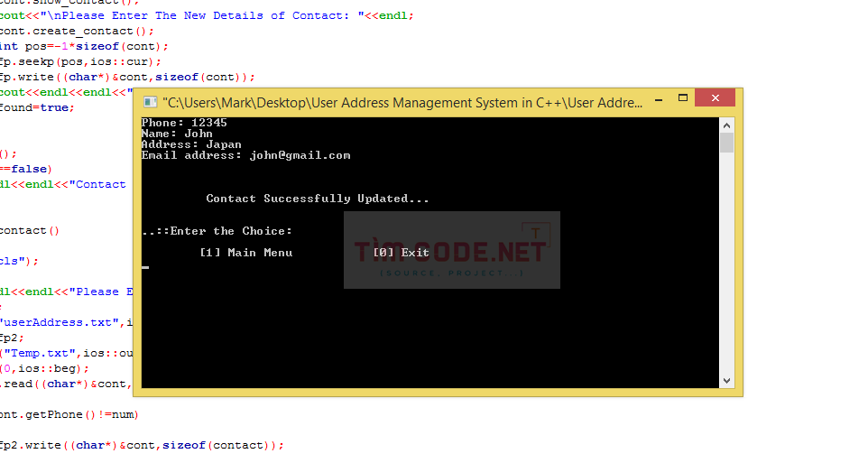Click the '==false)' code line

(x=26, y=169)
